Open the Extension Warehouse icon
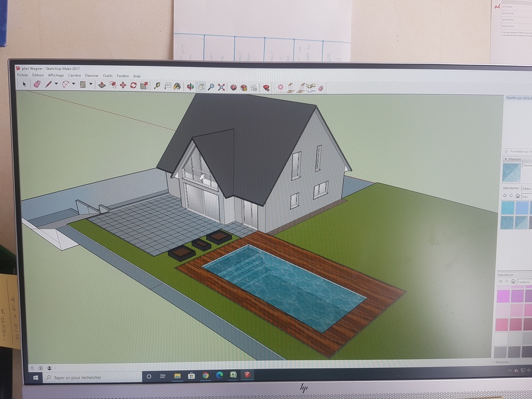Viewport: 532px width, 399px height. [244, 88]
